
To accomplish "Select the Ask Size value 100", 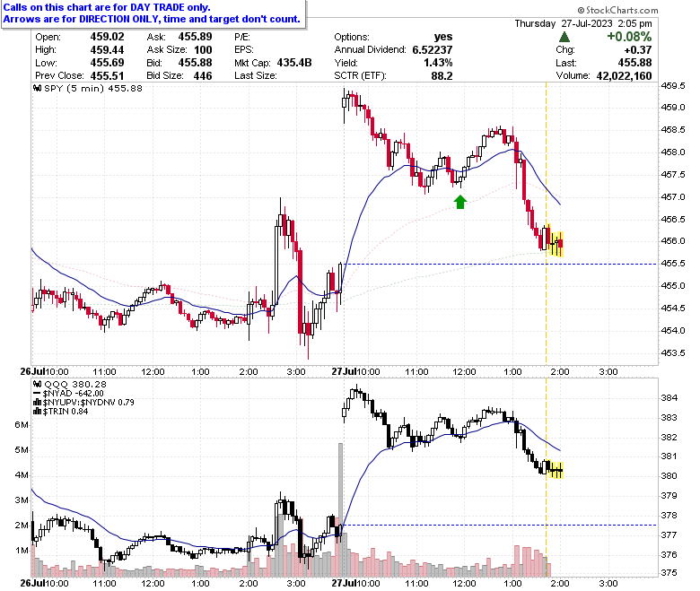I will [x=203, y=50].
